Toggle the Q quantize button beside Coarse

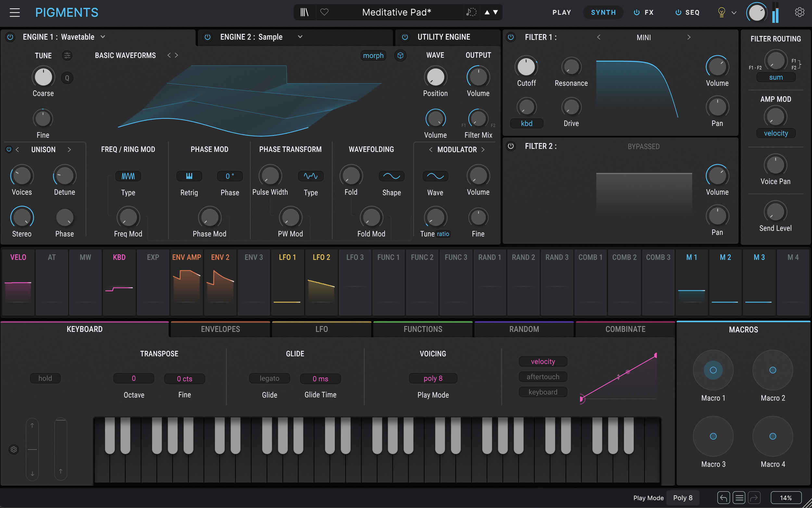[x=67, y=78]
